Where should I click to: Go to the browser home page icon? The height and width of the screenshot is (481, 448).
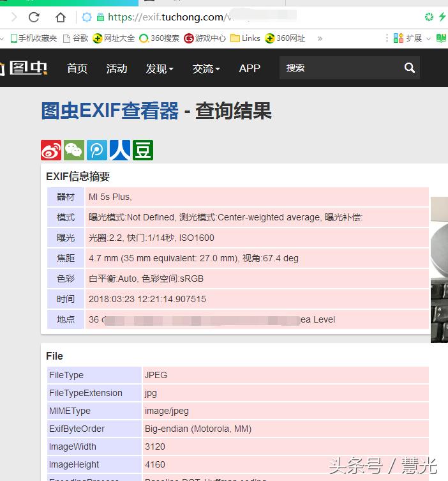pos(61,17)
